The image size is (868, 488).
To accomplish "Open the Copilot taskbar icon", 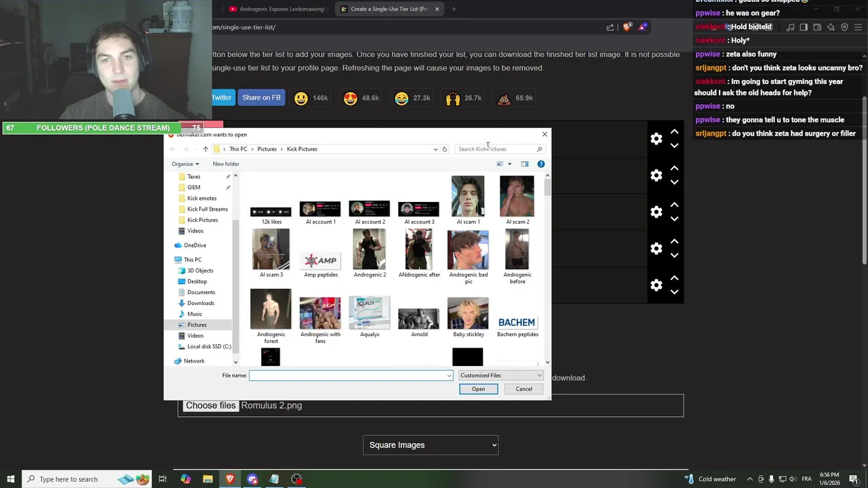I will point(185,479).
